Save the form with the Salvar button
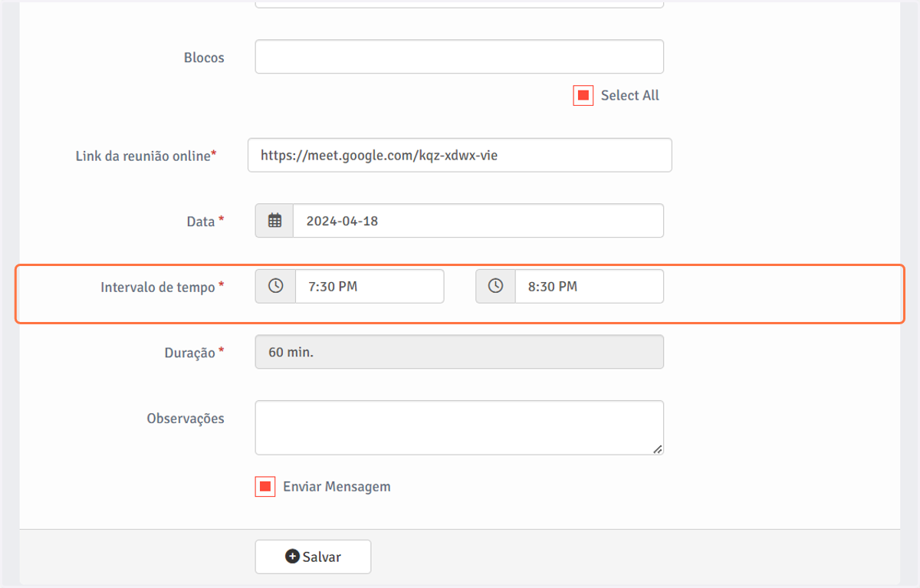The width and height of the screenshot is (920, 588). pos(313,557)
